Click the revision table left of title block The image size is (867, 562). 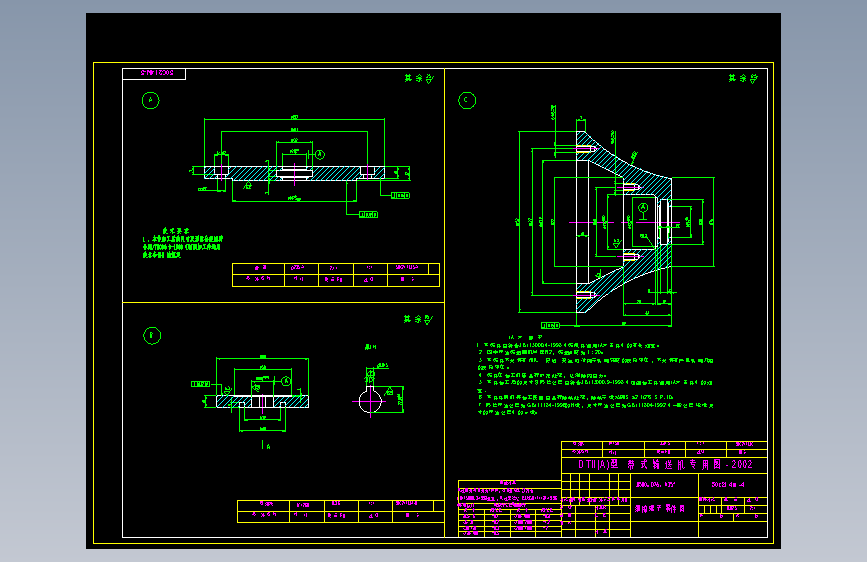pos(509,509)
